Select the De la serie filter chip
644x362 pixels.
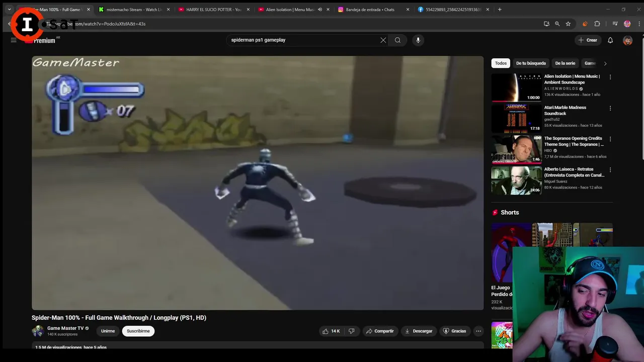click(x=565, y=63)
